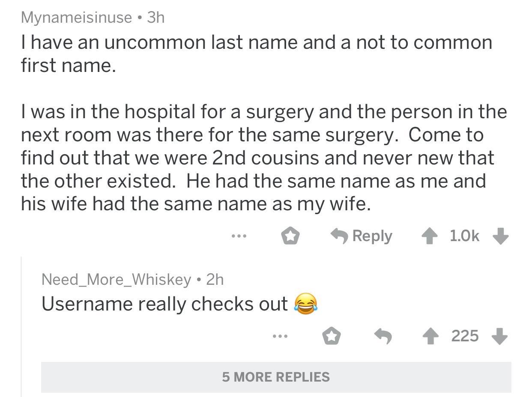Open Mynameisinuse's user profile

[x=75, y=17]
